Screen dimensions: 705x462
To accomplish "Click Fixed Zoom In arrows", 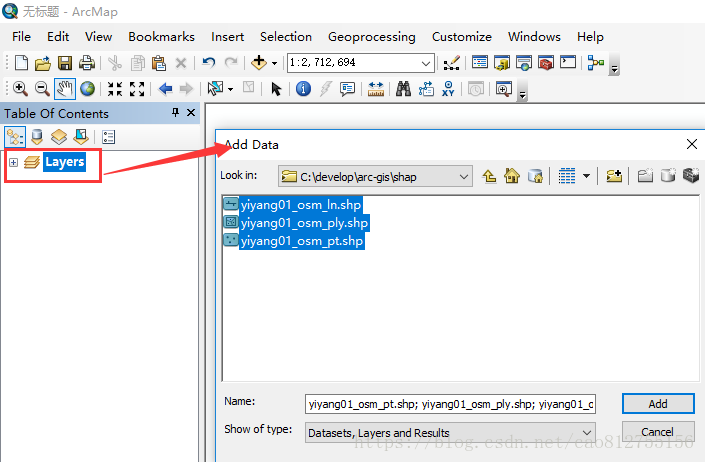I will tap(115, 89).
